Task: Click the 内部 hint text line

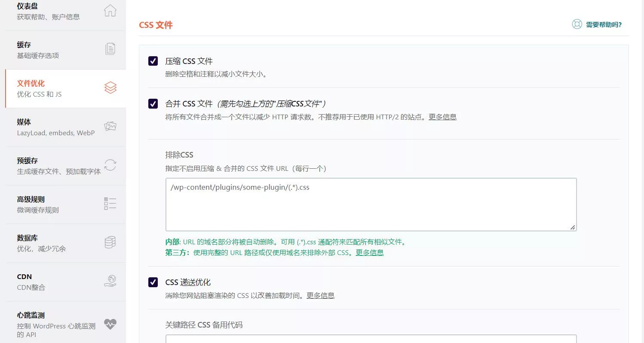Action: click(x=285, y=242)
